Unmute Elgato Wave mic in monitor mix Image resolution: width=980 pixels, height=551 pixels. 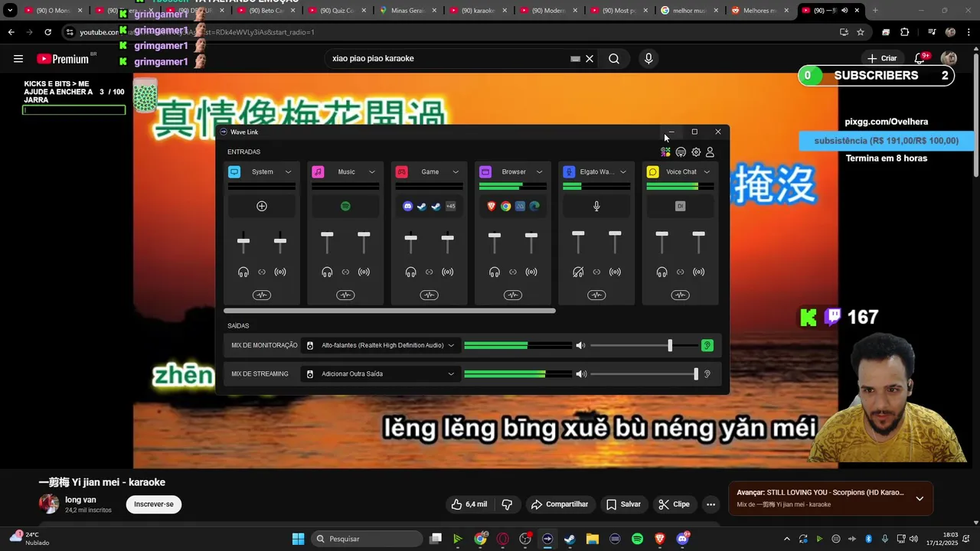578,272
